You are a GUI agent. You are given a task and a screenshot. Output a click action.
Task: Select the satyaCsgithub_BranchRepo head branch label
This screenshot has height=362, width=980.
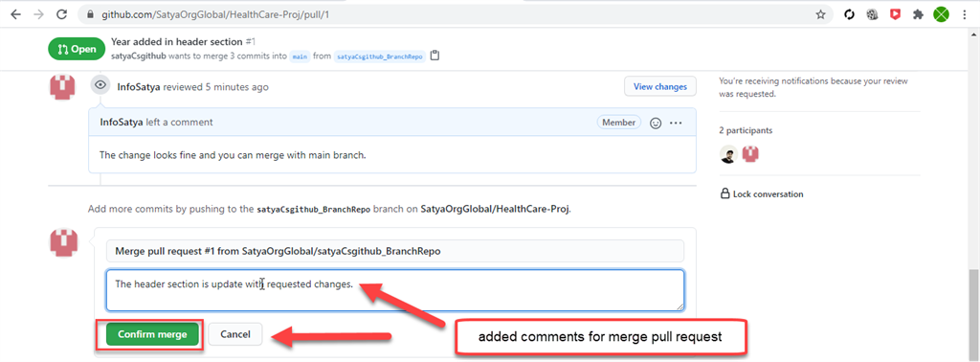point(379,57)
